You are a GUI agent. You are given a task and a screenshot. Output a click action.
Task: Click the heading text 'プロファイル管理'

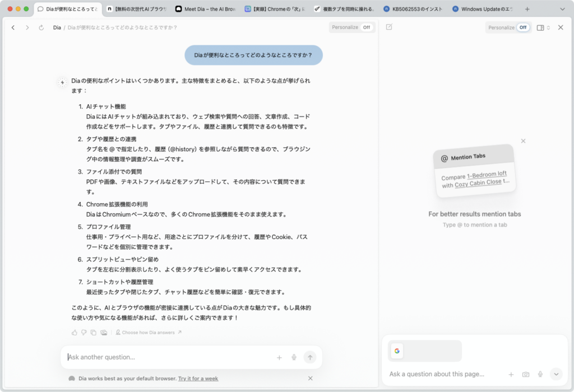(x=108, y=227)
